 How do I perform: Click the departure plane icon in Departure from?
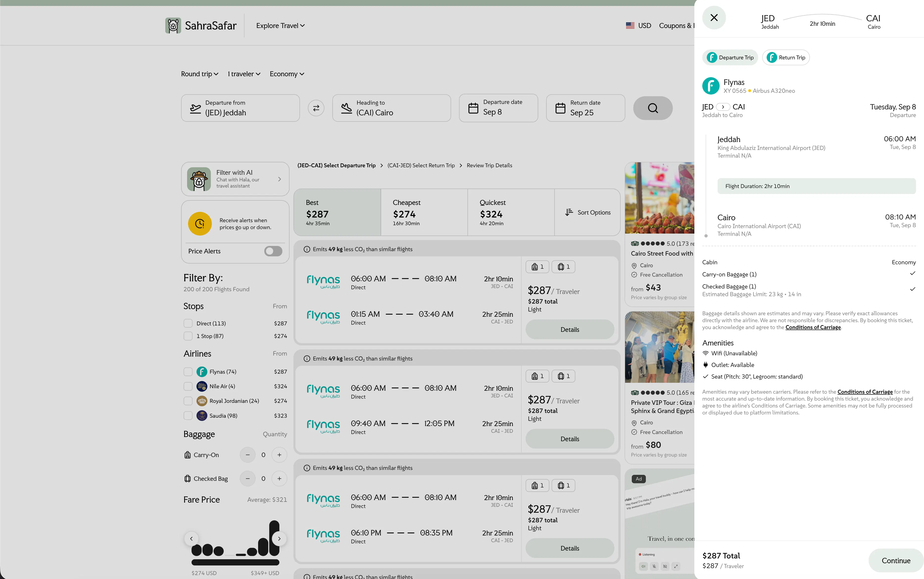(195, 108)
